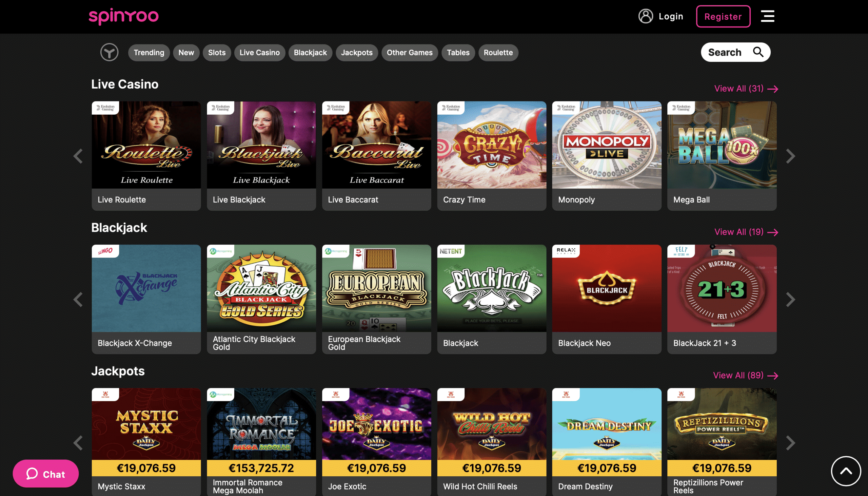Click Red Tiger badge on Mystic Staxx

[105, 395]
